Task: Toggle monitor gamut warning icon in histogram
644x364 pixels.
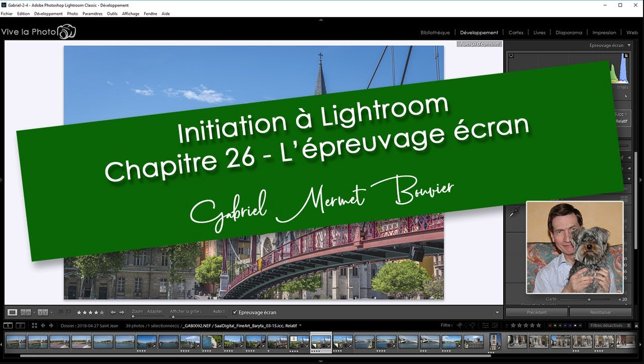Action: (x=511, y=55)
